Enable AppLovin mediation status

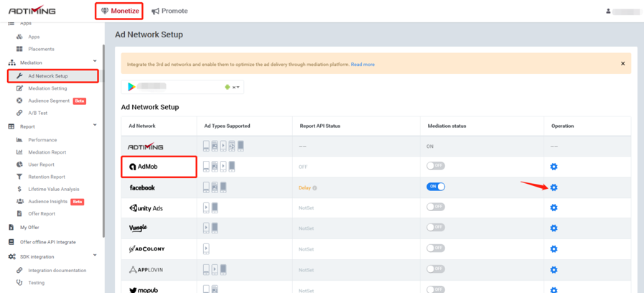[435, 269]
